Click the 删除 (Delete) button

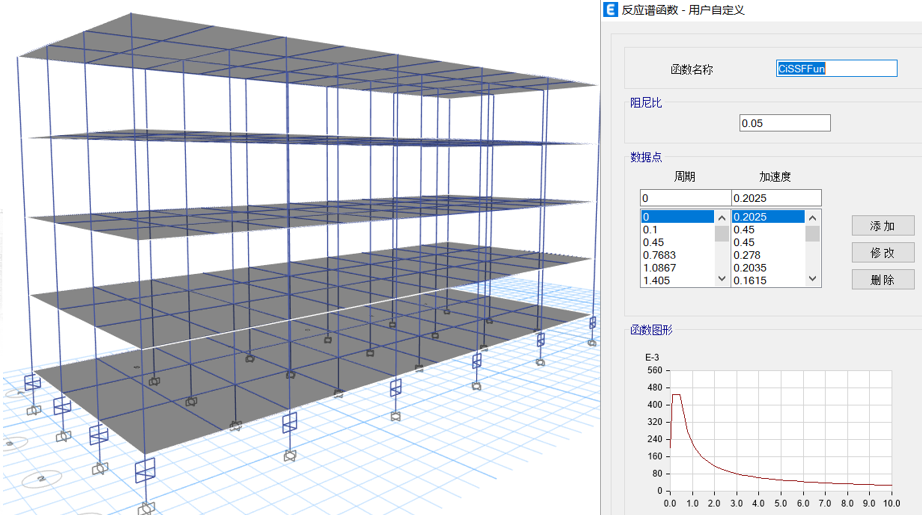[882, 280]
